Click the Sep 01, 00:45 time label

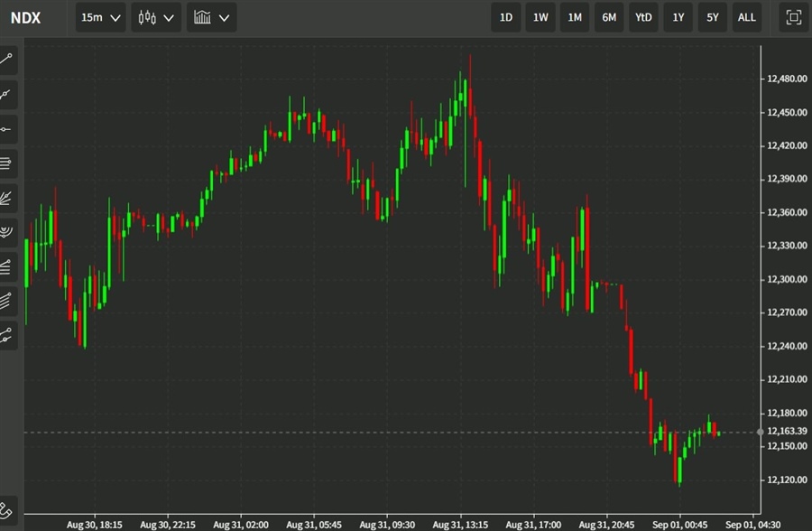pyautogui.click(x=679, y=525)
